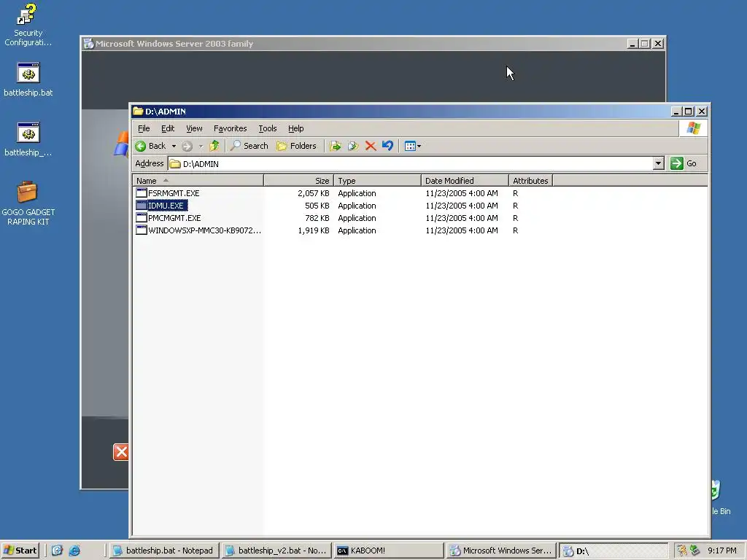747x560 pixels.
Task: Click the Copy To toolbar icon
Action: 353,146
